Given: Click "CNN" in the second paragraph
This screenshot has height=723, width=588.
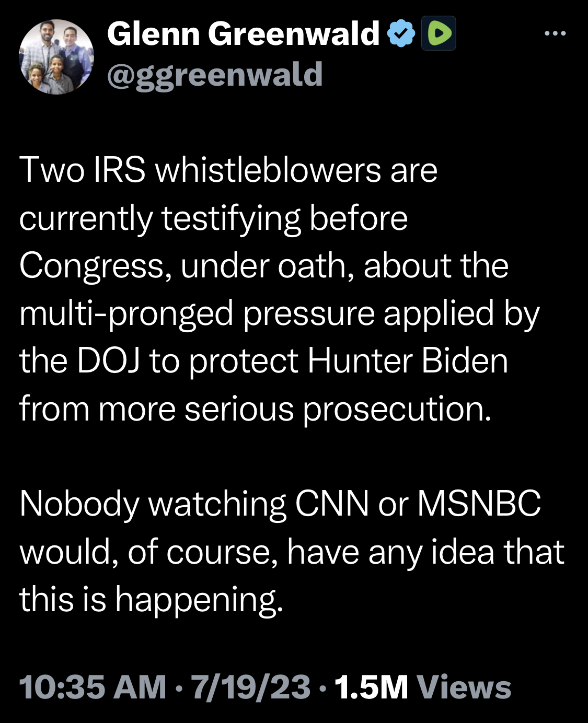Looking at the screenshot, I should pos(332,504).
